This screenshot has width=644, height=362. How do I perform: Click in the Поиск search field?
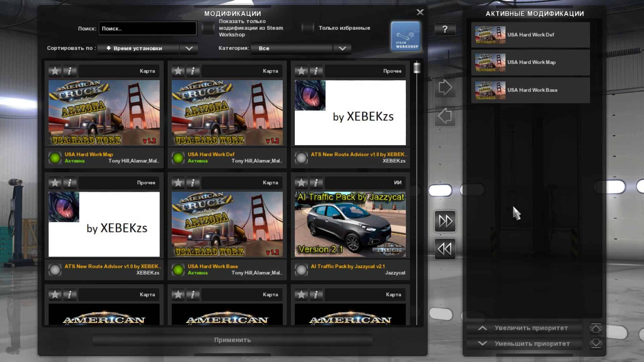(148, 28)
